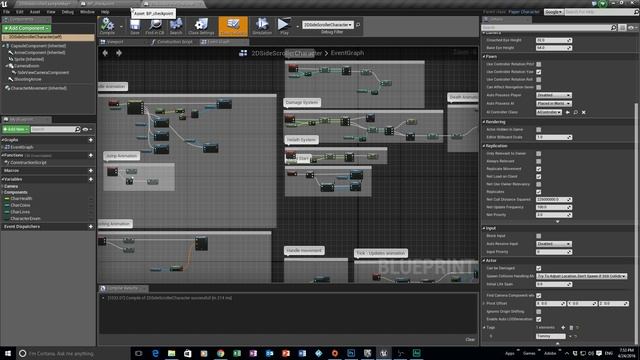
Task: Click the My Blueprint search magnifier icon
Action: [78, 129]
